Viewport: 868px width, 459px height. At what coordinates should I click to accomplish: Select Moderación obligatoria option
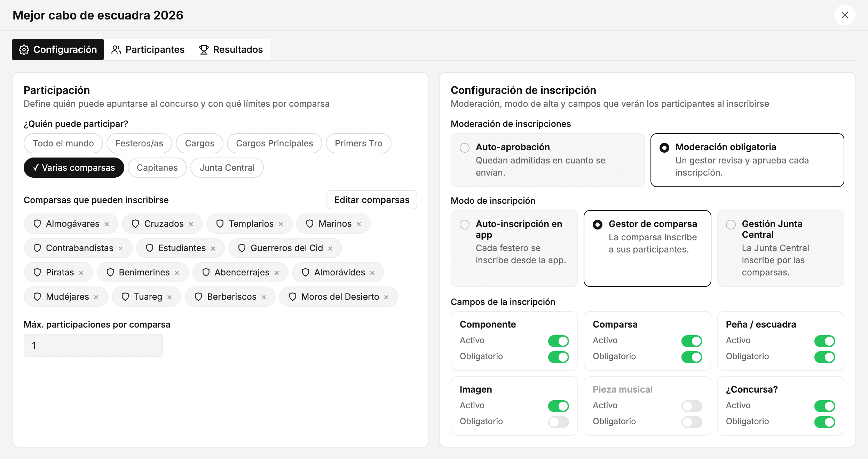pyautogui.click(x=747, y=160)
